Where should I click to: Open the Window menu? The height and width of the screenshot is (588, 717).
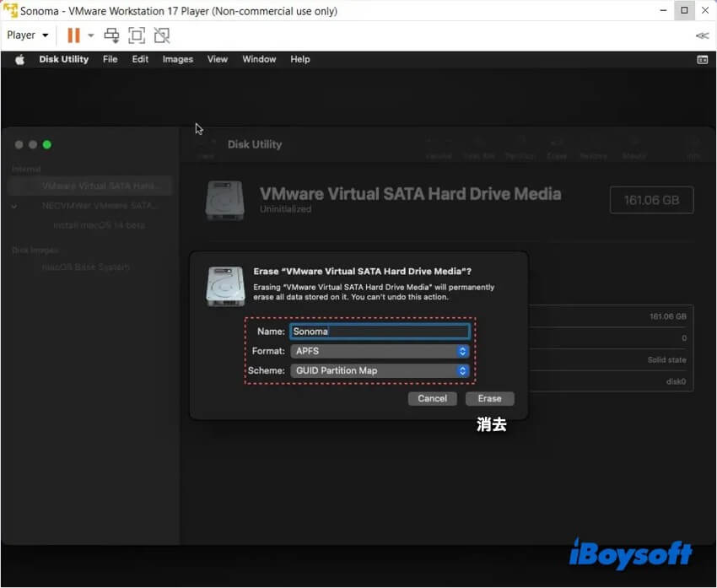click(259, 59)
